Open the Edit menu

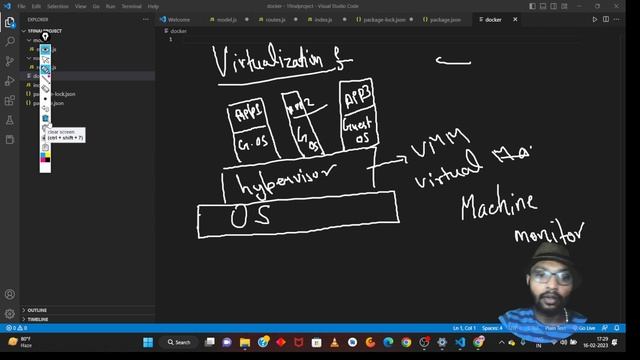pyautogui.click(x=36, y=6)
